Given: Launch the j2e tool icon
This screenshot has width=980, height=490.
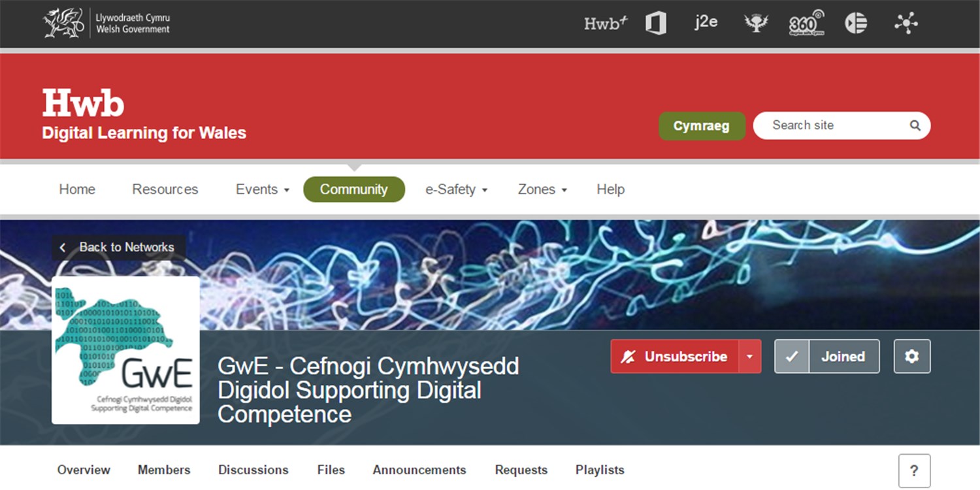Looking at the screenshot, I should click(706, 22).
